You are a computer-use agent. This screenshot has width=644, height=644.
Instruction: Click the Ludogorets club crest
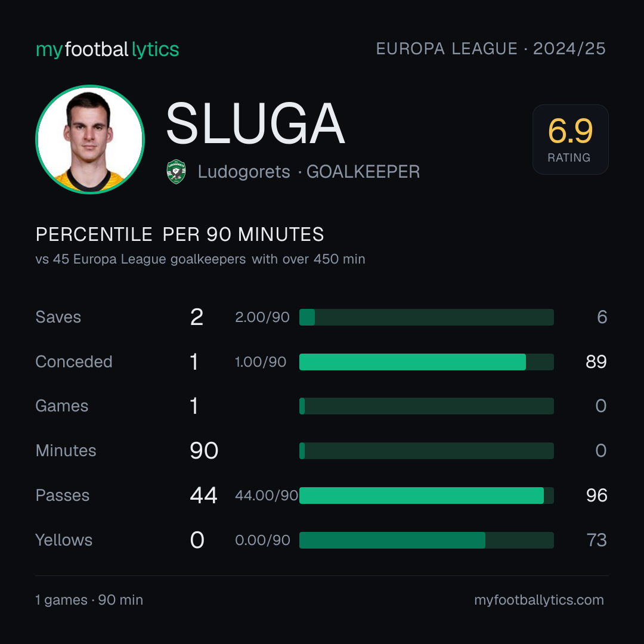[x=176, y=172]
